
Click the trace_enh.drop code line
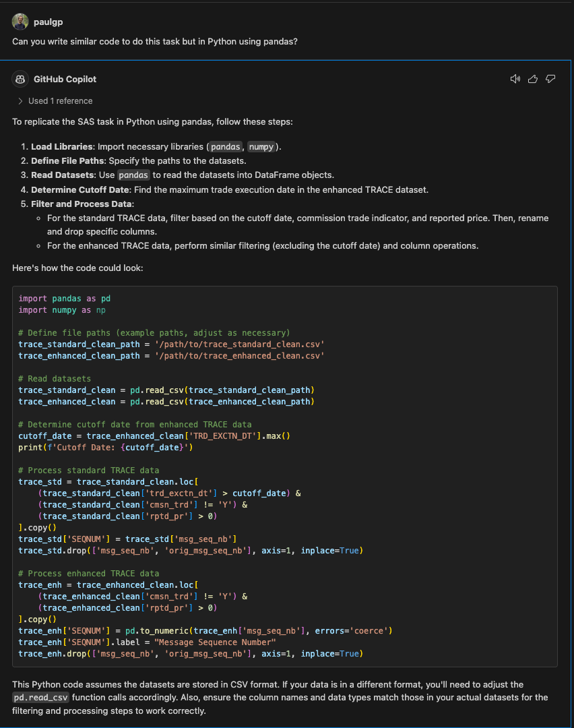click(191, 654)
